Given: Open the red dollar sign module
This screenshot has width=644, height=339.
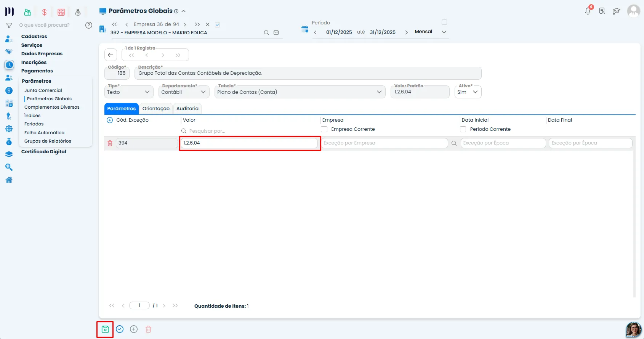Looking at the screenshot, I should [x=44, y=12].
